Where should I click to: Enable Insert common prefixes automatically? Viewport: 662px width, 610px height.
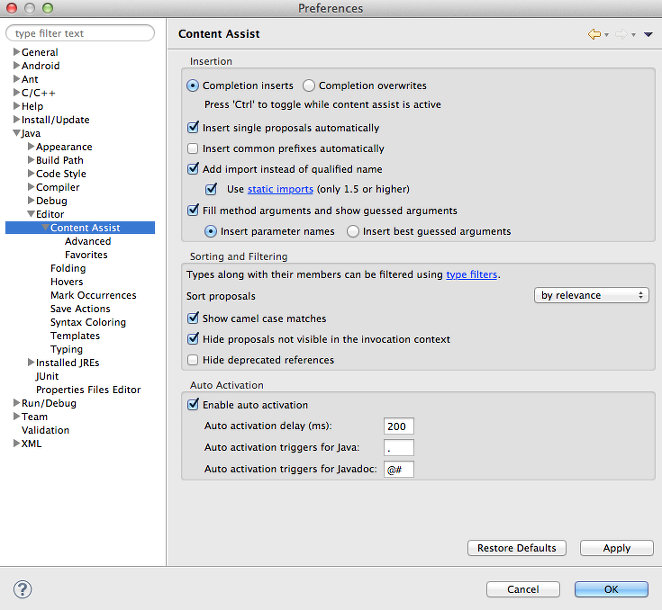point(193,148)
